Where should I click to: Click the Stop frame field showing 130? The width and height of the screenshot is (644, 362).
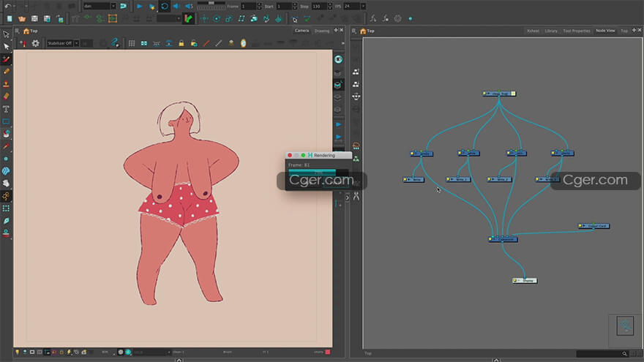pyautogui.click(x=319, y=6)
